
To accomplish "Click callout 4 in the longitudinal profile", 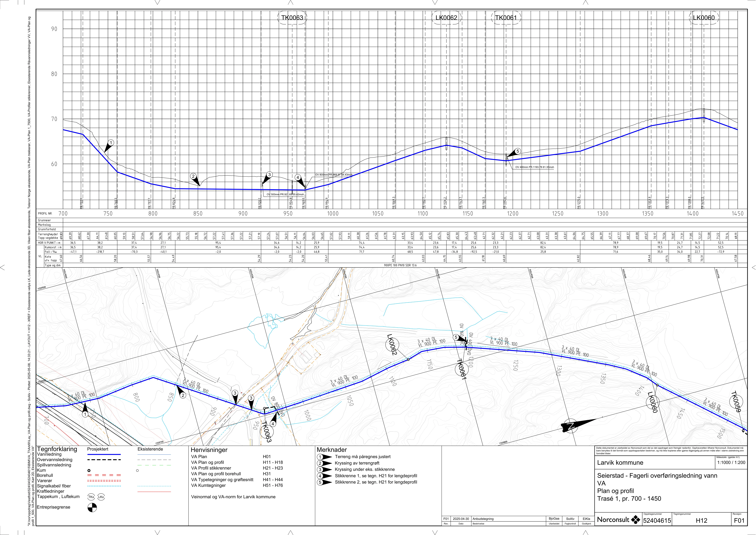I will [x=298, y=177].
